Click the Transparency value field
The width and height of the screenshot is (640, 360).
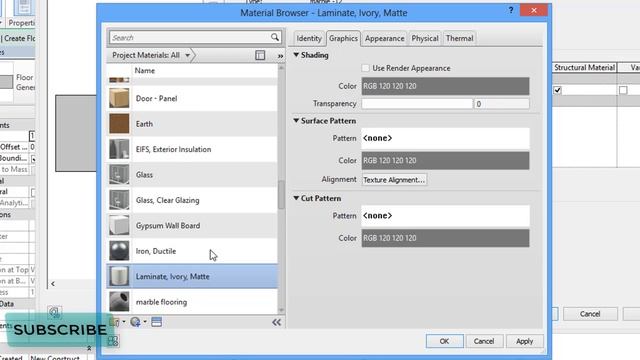[x=502, y=104]
